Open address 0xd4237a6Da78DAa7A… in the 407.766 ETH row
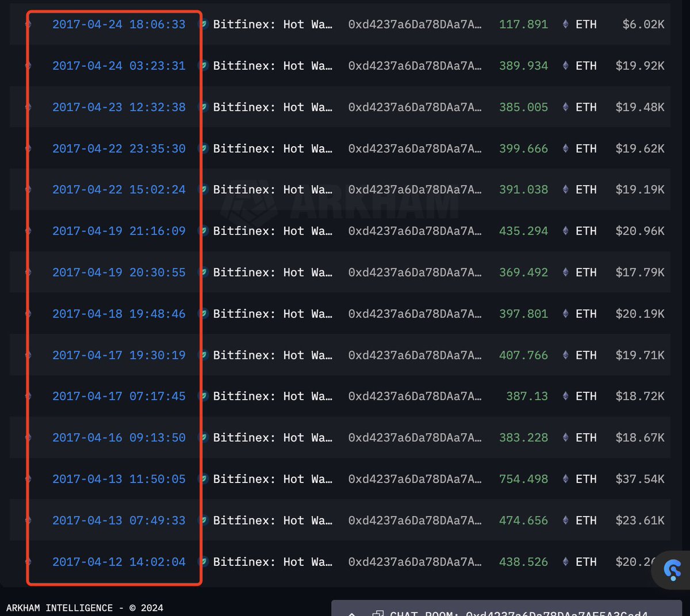The width and height of the screenshot is (690, 616). (x=415, y=355)
